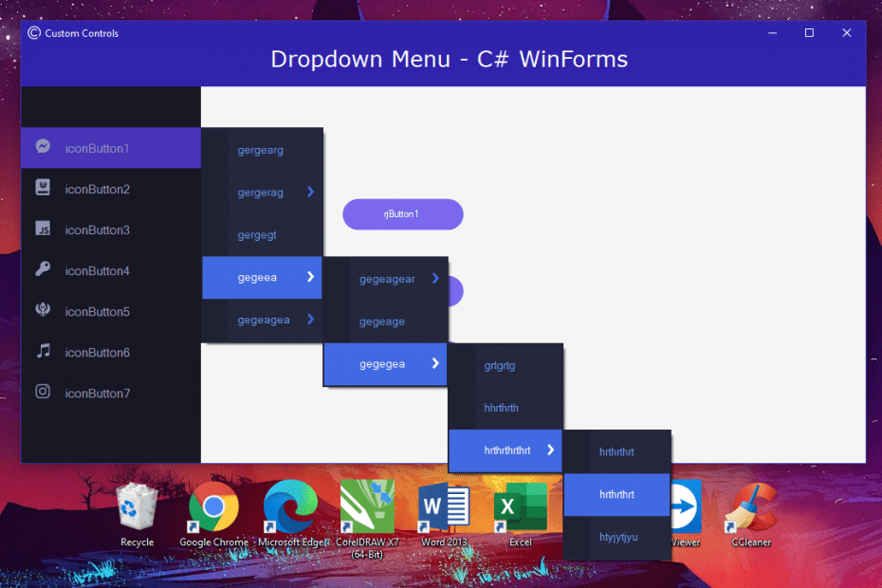
Task: Select the Instagram icon on iconButton7
Action: click(42, 393)
